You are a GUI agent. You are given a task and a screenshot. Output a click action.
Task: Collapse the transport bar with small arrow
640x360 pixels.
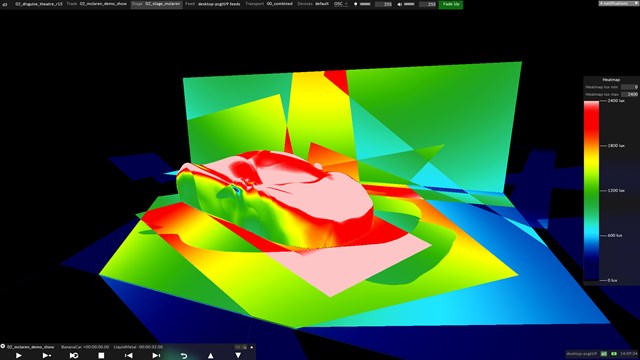point(251,347)
